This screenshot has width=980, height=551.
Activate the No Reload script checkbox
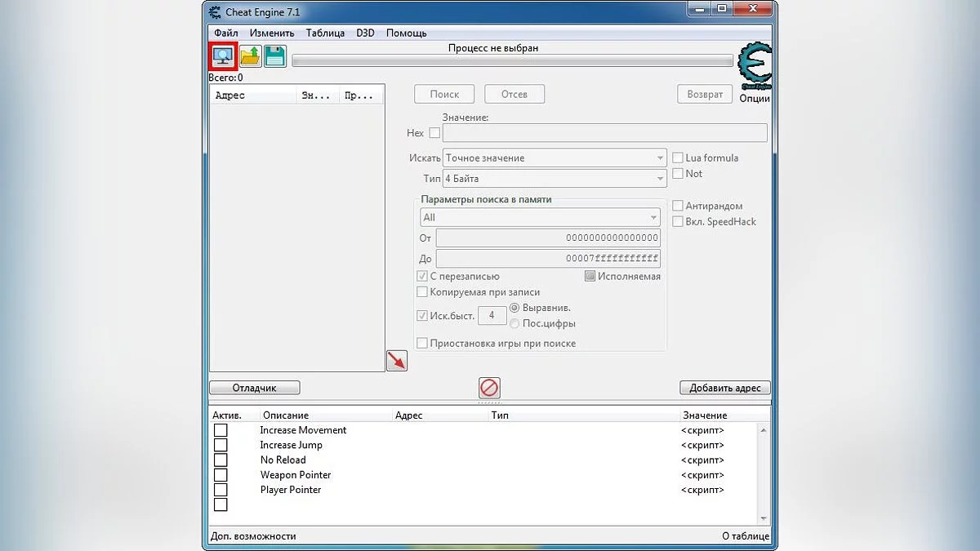(220, 460)
